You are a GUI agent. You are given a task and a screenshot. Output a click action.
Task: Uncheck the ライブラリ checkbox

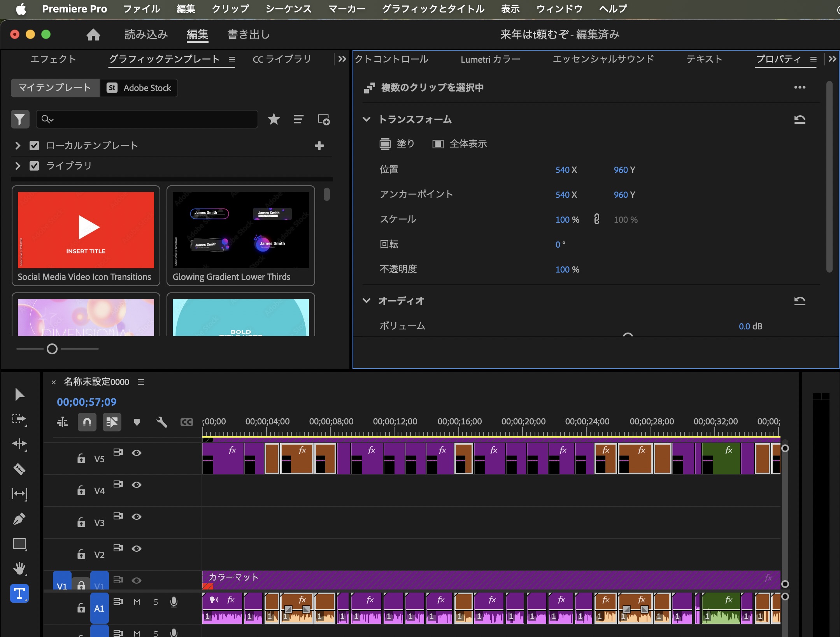tap(34, 165)
